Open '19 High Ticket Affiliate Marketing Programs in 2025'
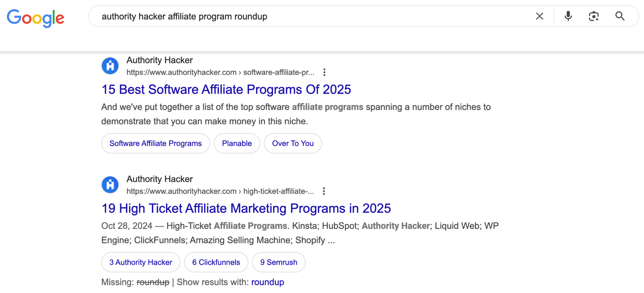The image size is (644, 293). pos(246,208)
